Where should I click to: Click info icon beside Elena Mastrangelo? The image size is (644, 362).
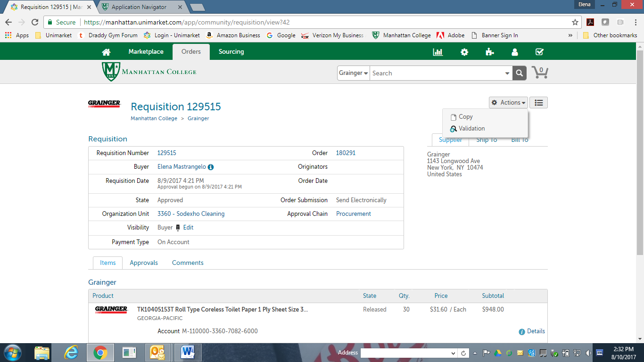tap(211, 167)
